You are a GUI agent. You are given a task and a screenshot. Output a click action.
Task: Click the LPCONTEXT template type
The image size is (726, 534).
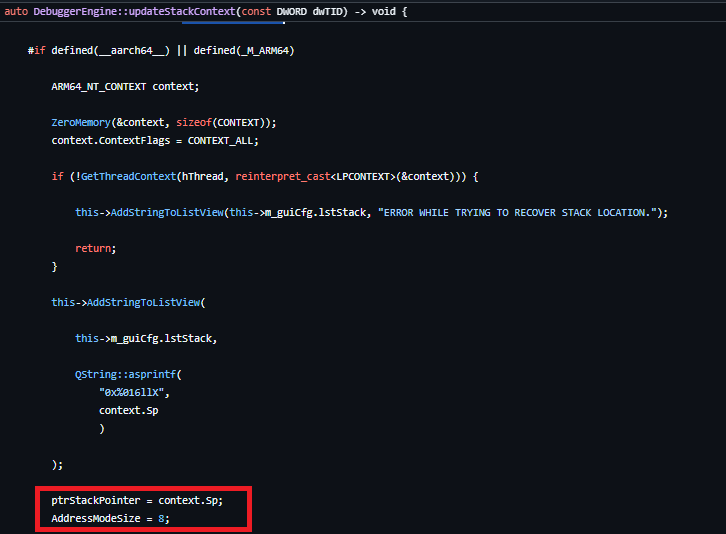click(x=363, y=176)
